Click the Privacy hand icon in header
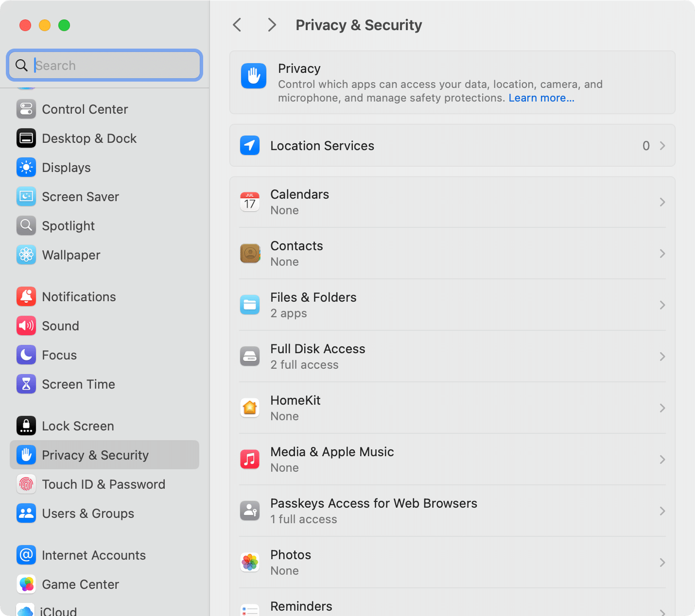Image resolution: width=695 pixels, height=616 pixels. pos(254,76)
